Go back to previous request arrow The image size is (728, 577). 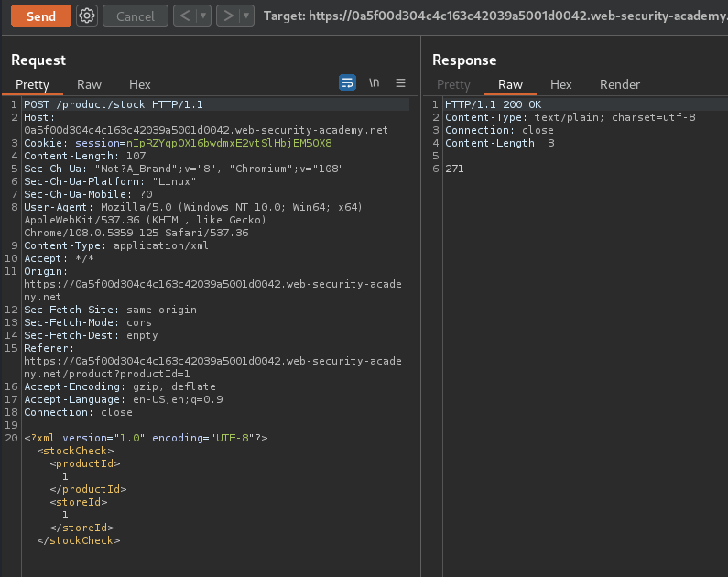tap(185, 16)
